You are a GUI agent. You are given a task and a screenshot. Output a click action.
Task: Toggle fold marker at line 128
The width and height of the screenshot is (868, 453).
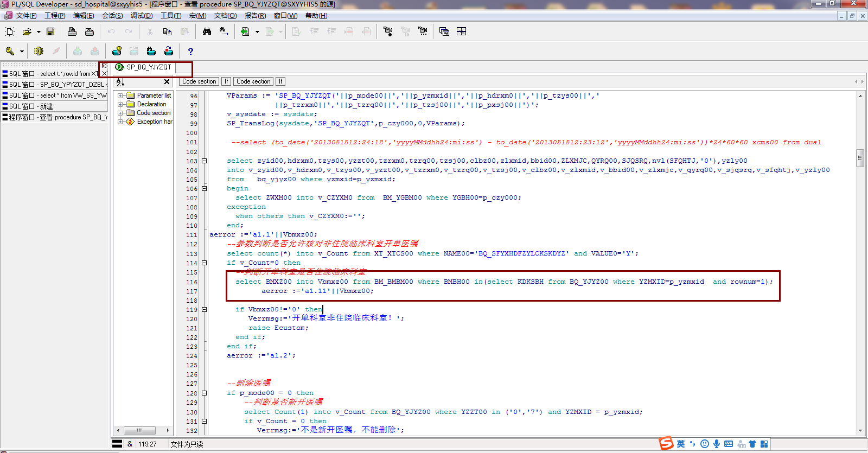click(x=205, y=393)
